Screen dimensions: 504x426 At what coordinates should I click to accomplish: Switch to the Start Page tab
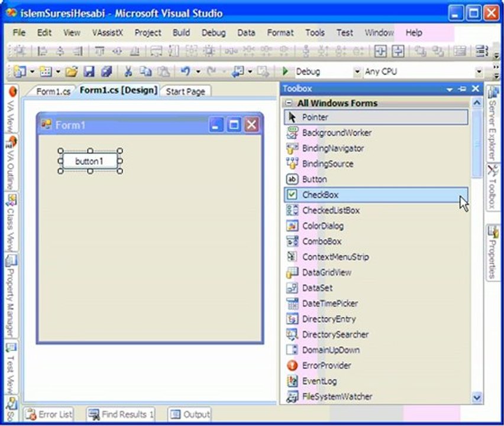click(186, 92)
